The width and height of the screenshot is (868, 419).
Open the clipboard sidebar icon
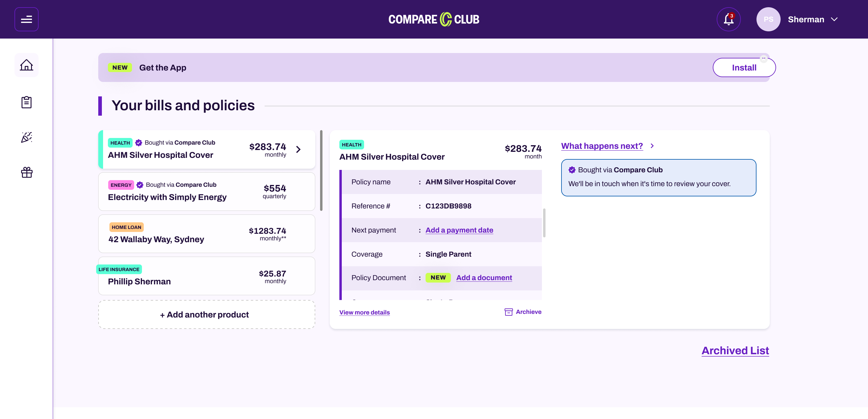coord(26,102)
